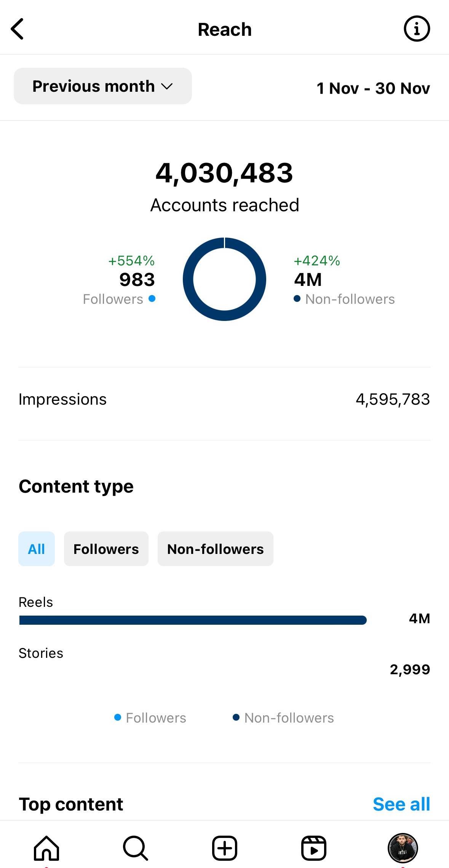Filter content type by Followers
The image size is (449, 868).
tap(106, 549)
